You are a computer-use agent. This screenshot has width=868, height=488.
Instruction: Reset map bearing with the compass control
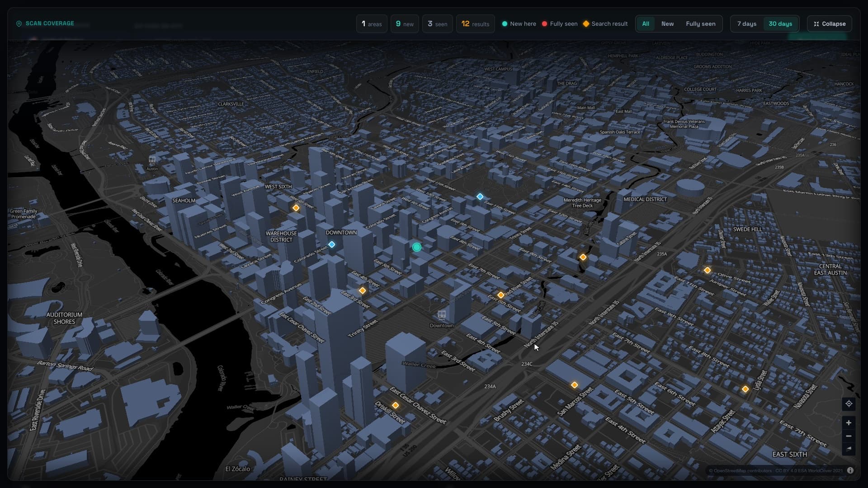849,449
